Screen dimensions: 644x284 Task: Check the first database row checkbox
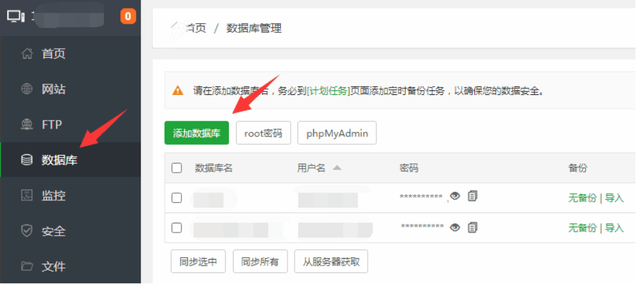(x=176, y=198)
